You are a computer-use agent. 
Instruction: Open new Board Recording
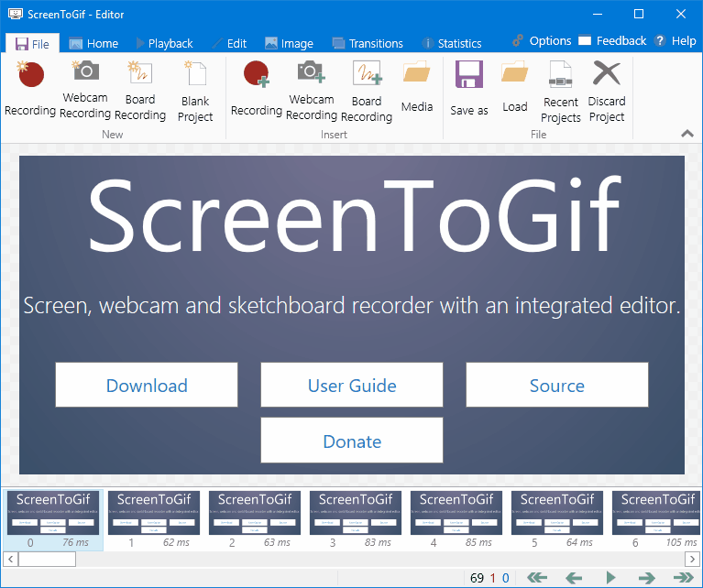coord(140,89)
